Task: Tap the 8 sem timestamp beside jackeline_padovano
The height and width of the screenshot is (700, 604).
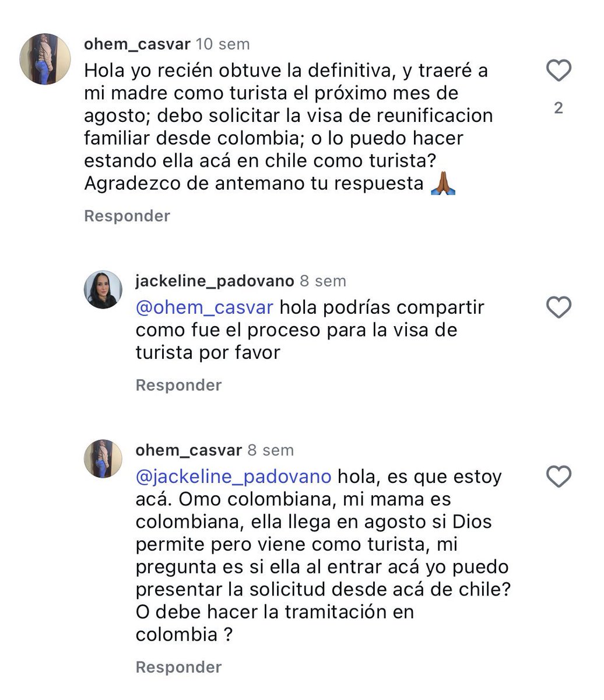Action: pyautogui.click(x=323, y=281)
